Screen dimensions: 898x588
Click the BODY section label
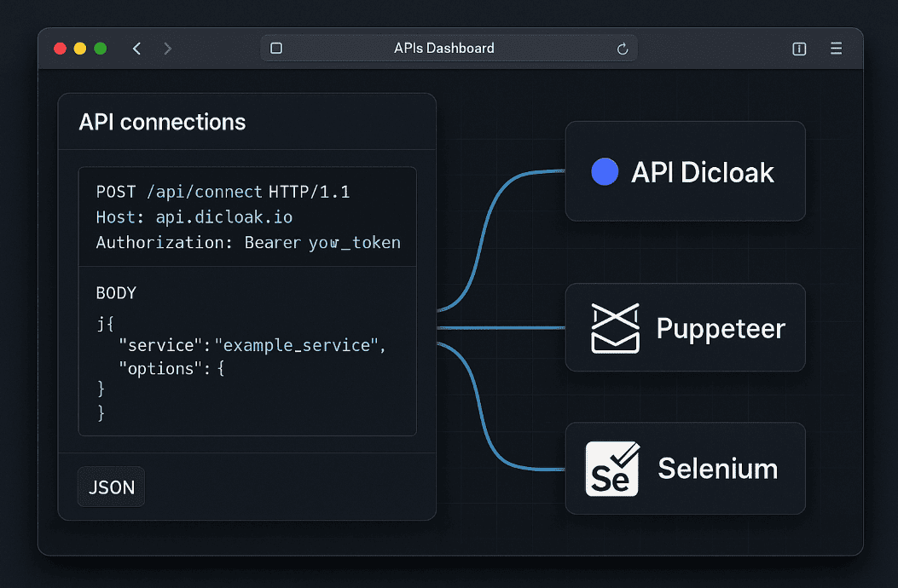116,293
